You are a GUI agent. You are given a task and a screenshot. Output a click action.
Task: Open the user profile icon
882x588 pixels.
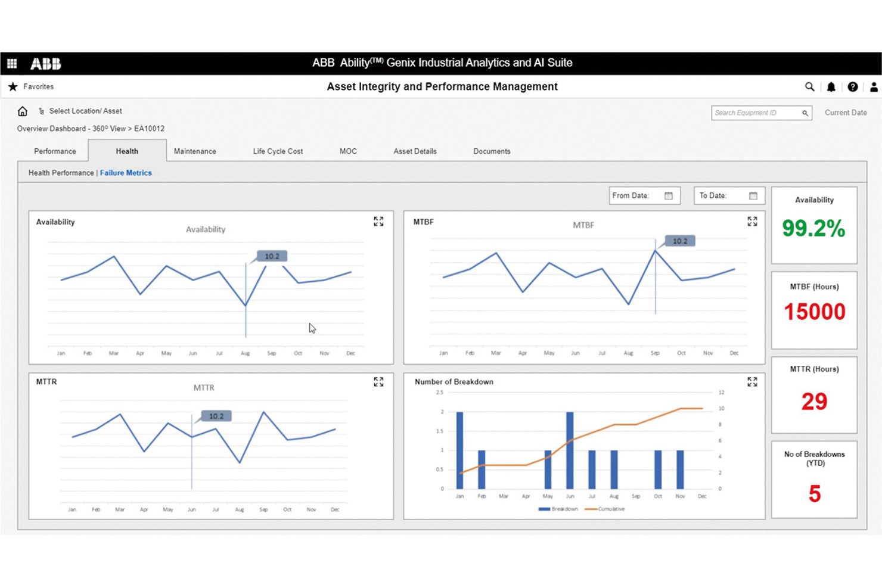tap(874, 87)
